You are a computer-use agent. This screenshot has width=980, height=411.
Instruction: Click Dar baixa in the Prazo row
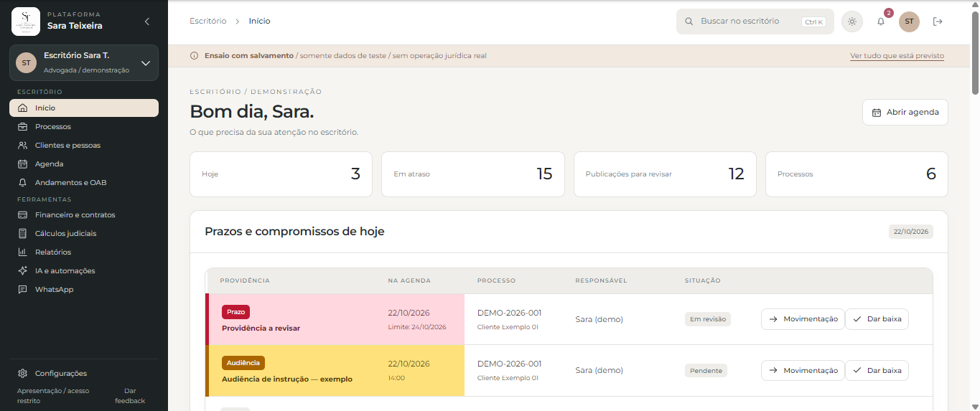pyautogui.click(x=877, y=319)
